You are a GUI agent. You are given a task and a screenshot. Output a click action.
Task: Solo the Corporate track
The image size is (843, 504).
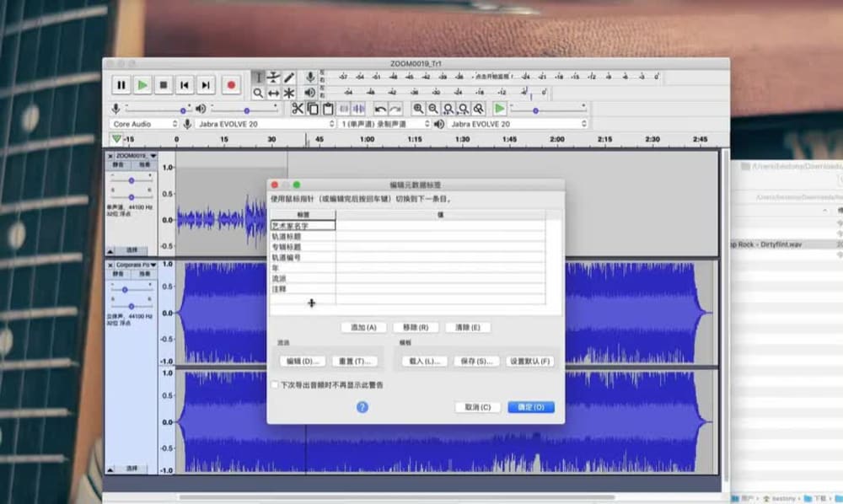pos(145,274)
